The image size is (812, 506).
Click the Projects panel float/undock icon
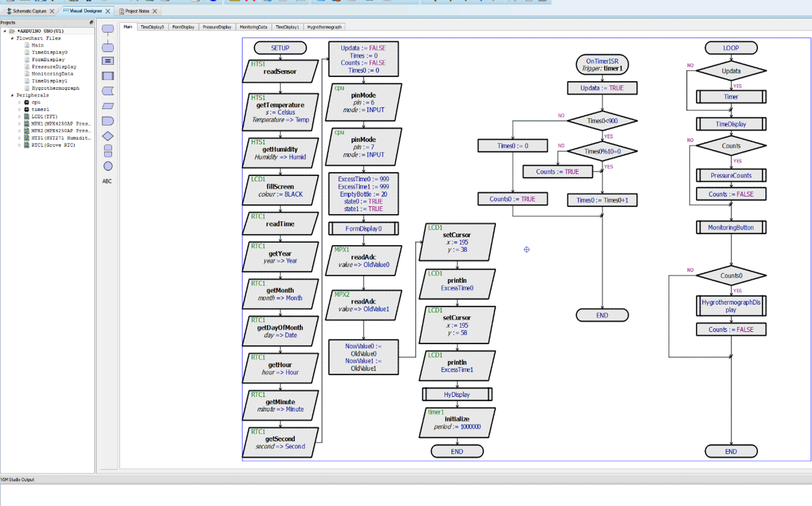(91, 22)
